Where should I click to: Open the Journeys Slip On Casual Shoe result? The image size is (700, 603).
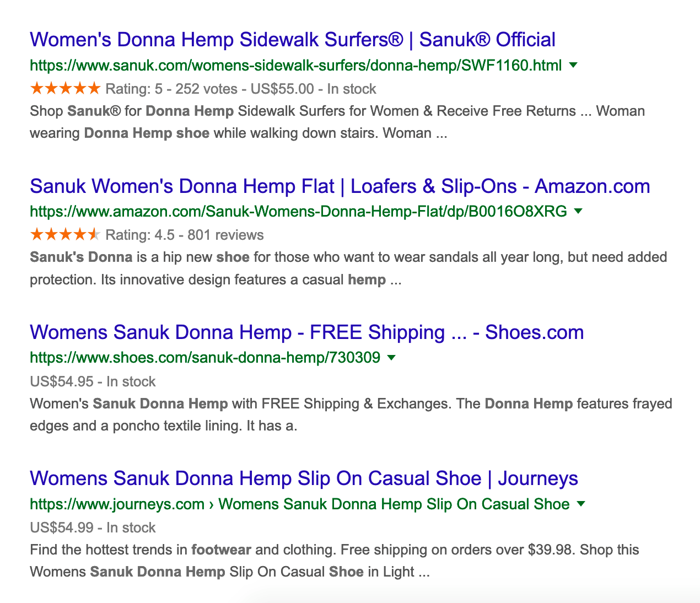304,478
